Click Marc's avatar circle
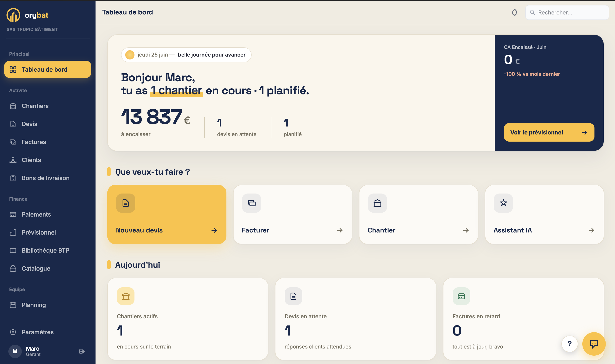This screenshot has height=364, width=615. point(15,351)
